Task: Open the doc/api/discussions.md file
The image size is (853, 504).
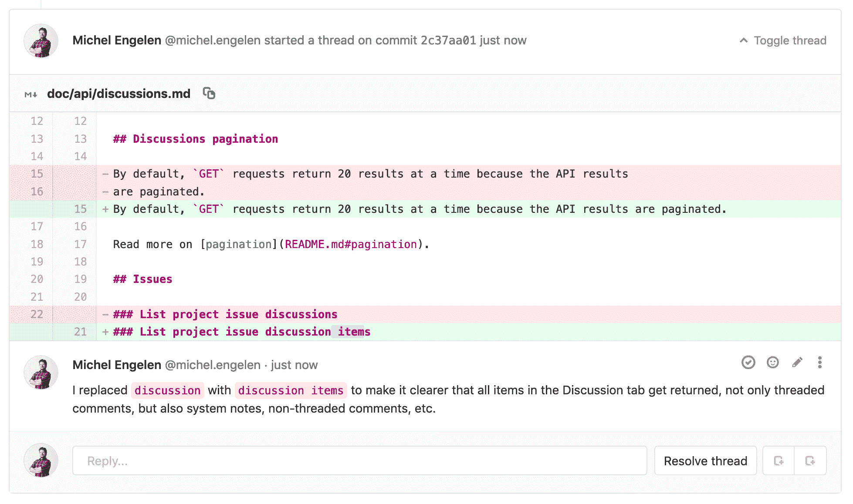Action: 118,94
